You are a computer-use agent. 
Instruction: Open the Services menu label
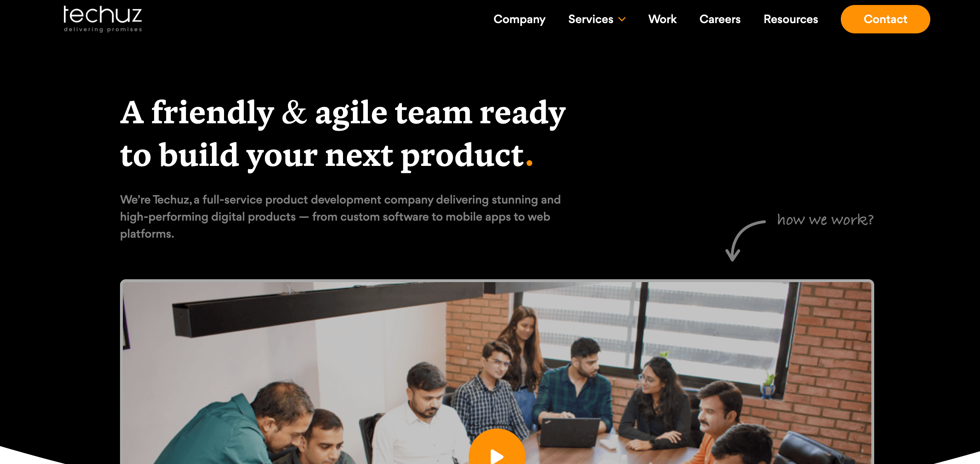[x=590, y=19]
